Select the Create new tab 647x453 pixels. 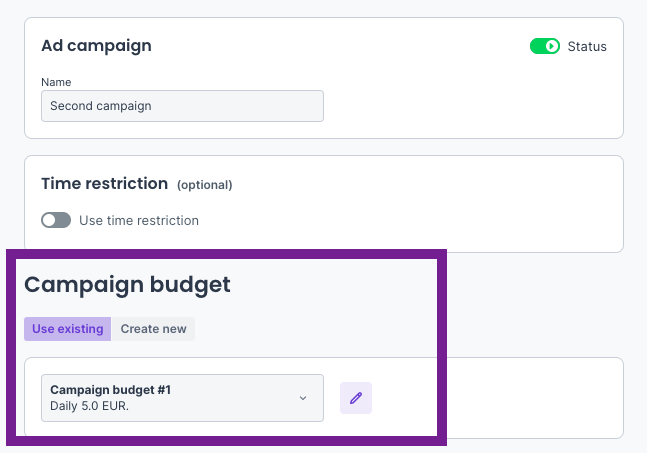click(153, 329)
